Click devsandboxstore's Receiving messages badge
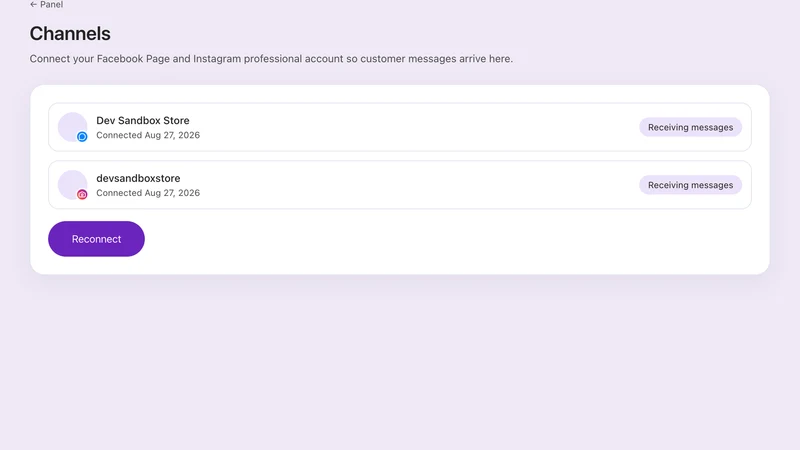 (690, 185)
